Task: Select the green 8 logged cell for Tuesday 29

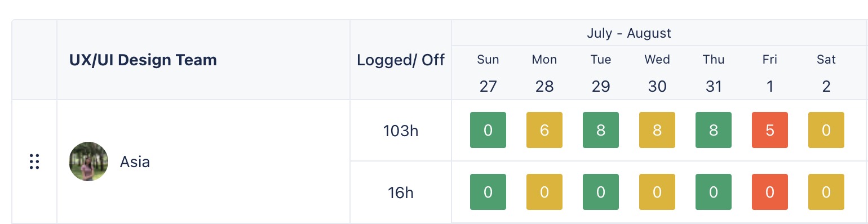Action: tap(601, 130)
